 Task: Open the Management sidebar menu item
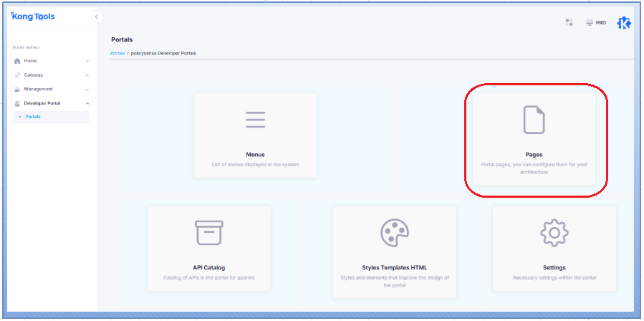click(38, 90)
